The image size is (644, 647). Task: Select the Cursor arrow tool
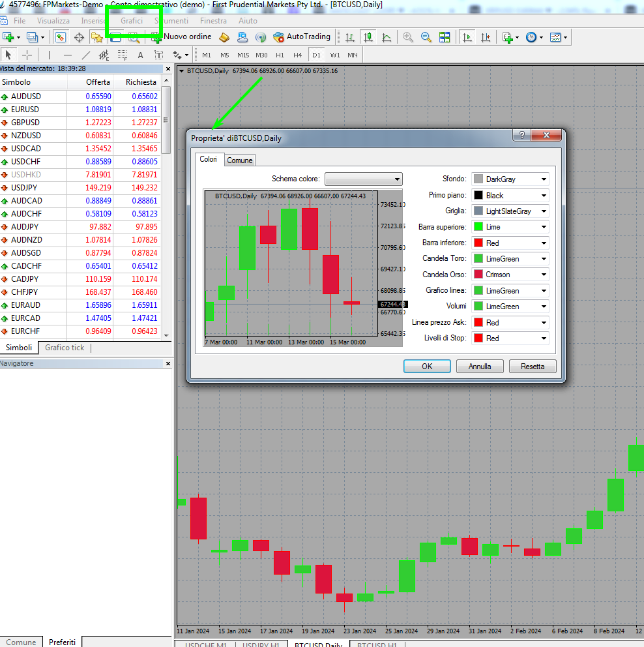click(8, 55)
